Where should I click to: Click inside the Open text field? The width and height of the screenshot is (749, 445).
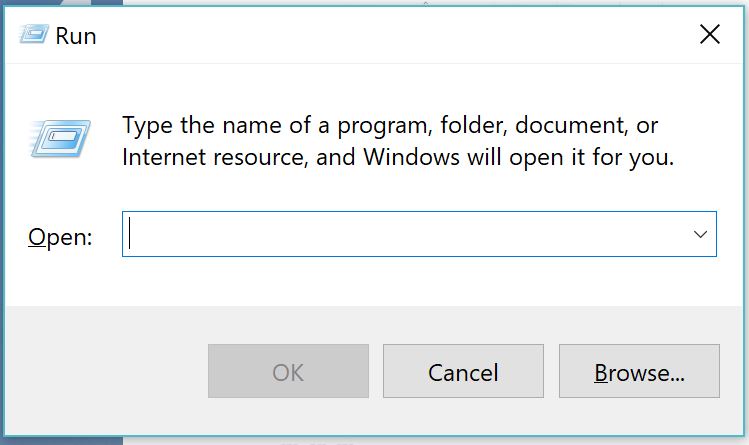[x=406, y=234]
